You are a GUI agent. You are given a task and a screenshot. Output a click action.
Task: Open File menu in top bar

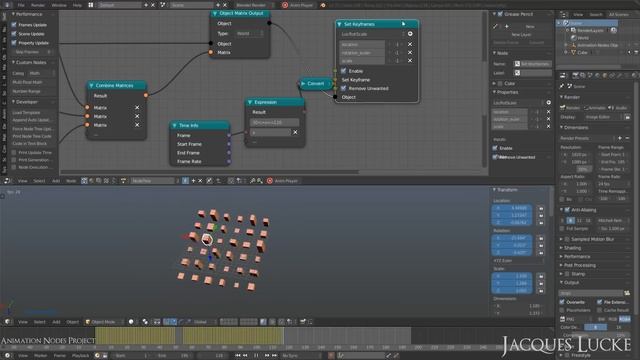[21, 5]
